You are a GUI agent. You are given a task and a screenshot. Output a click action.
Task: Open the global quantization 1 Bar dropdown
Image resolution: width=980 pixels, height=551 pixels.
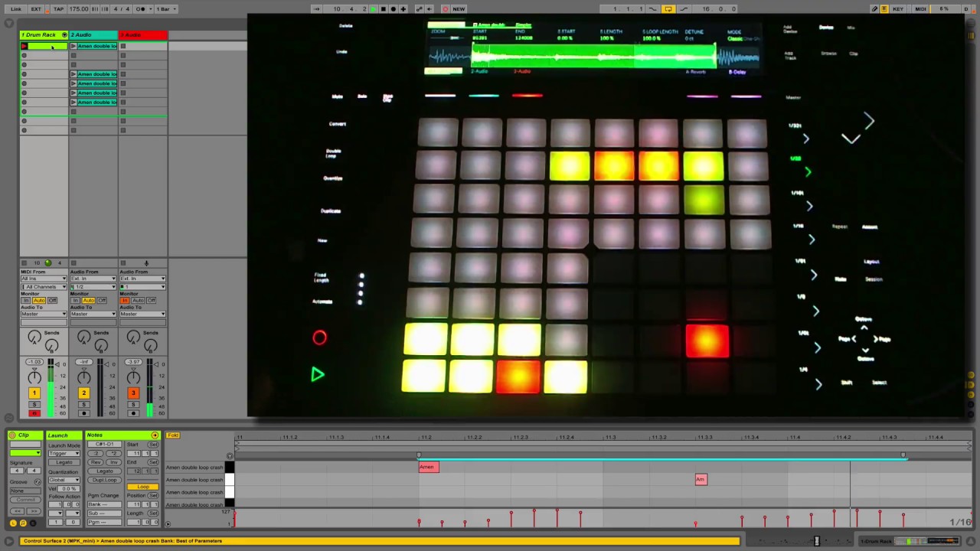(x=165, y=9)
